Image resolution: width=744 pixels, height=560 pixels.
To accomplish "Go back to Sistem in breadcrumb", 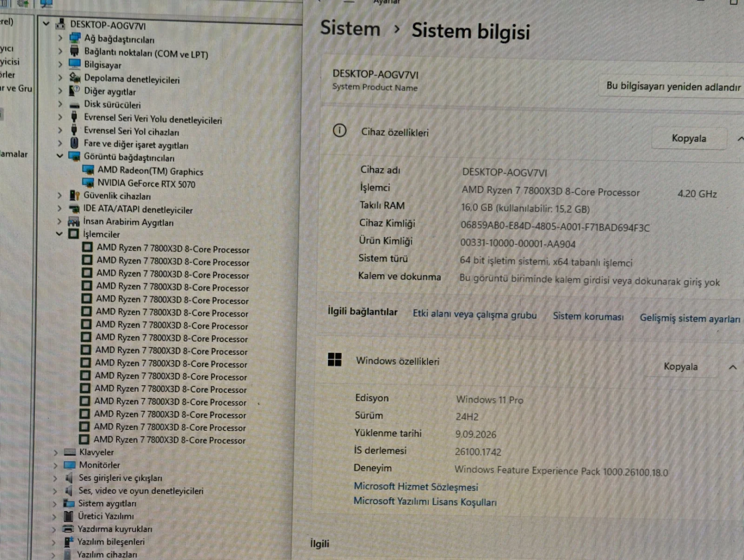I will tap(350, 28).
